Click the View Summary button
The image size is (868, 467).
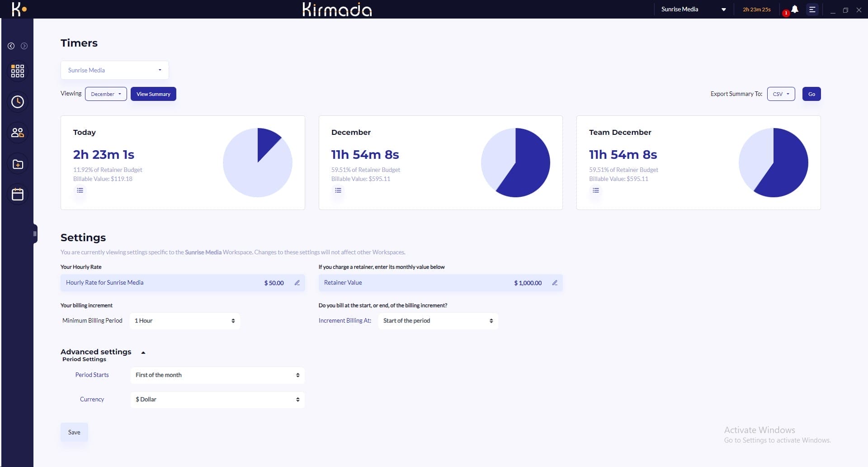(x=153, y=94)
